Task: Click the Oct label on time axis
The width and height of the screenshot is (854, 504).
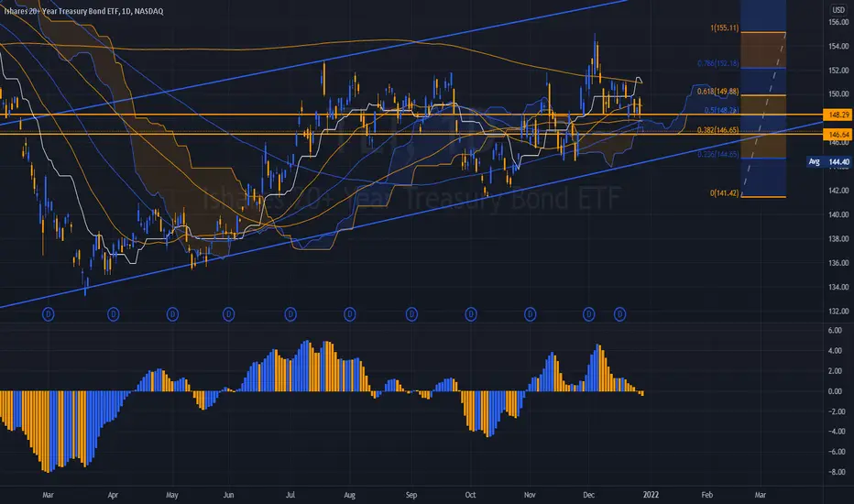Action: pyautogui.click(x=471, y=495)
